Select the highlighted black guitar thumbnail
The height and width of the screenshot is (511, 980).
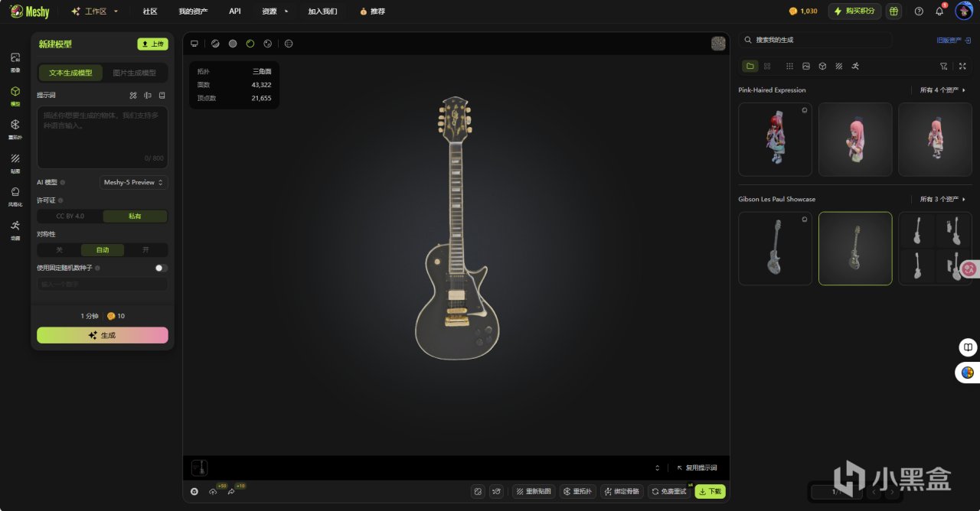(855, 249)
